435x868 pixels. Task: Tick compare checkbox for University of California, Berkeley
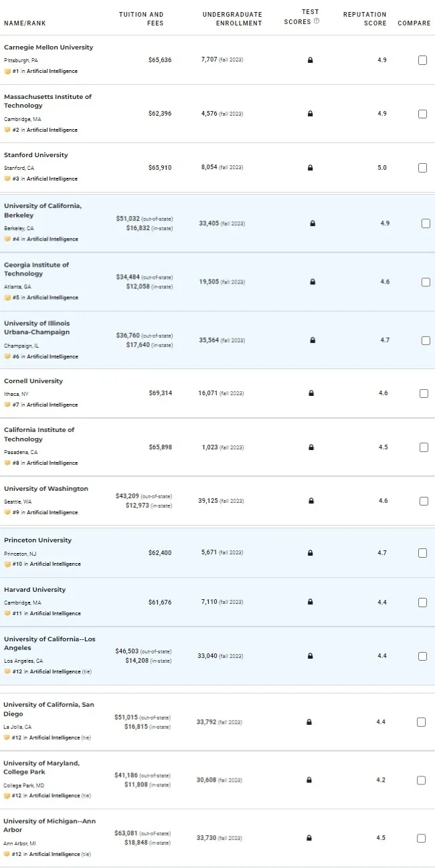pyautogui.click(x=426, y=223)
